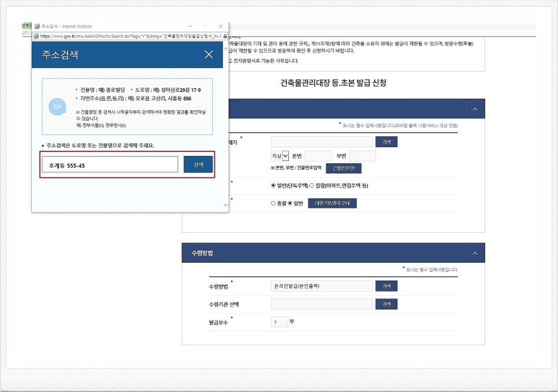Click the 건축물관리대장 등.초본 발급 신청 heading
The height and width of the screenshot is (392, 558).
tap(333, 83)
